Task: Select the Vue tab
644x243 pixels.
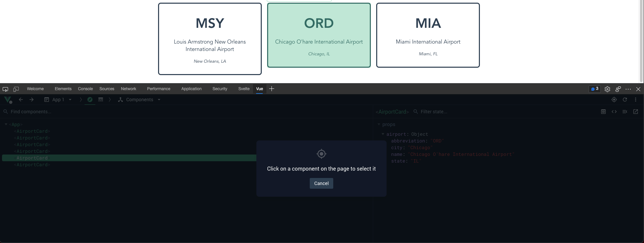Action: pos(259,89)
